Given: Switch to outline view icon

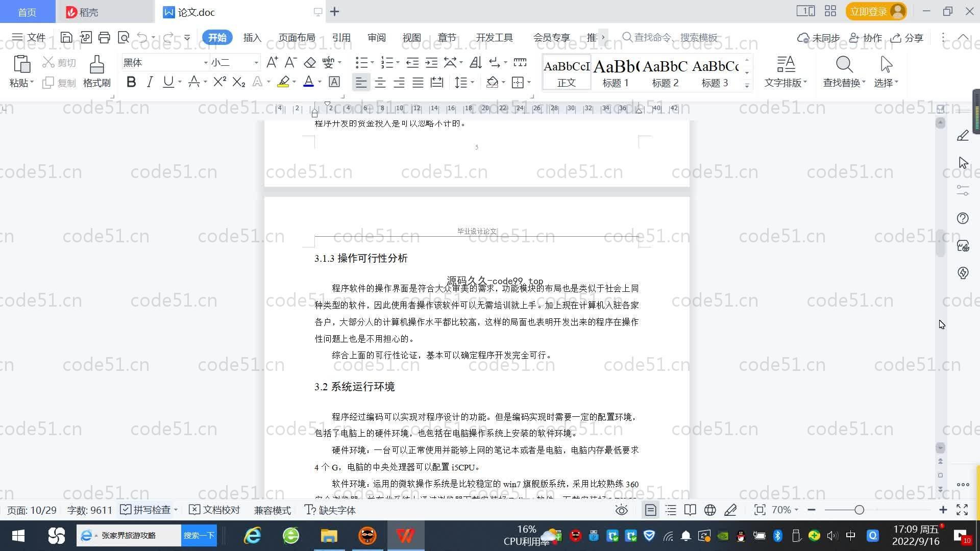Looking at the screenshot, I should point(671,510).
